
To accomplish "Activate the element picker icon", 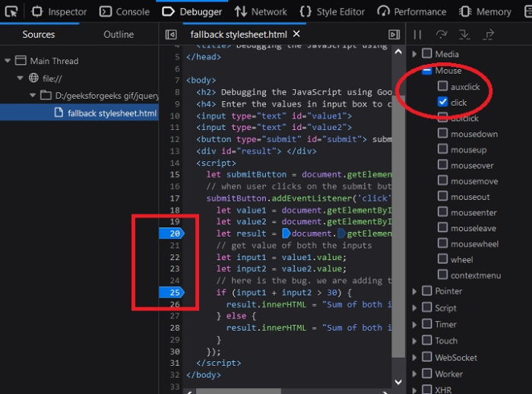I will click(11, 12).
